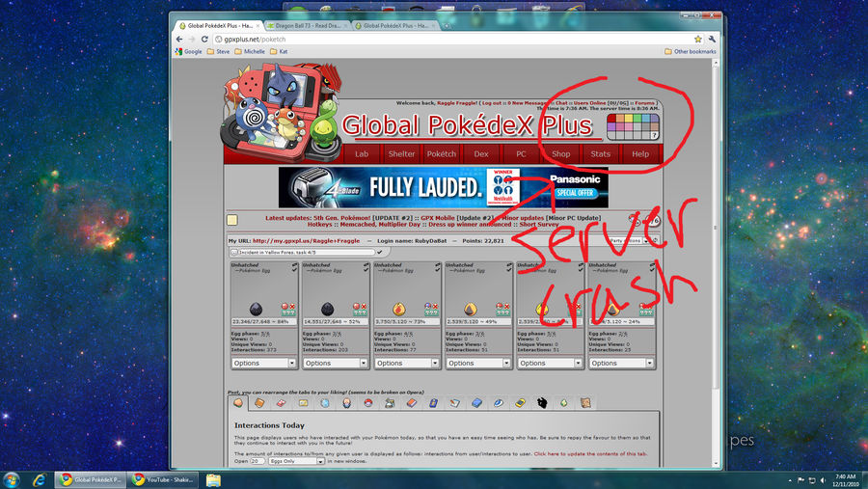This screenshot has width=868, height=489.
Task: Pick the green theme color swatch
Action: click(637, 118)
